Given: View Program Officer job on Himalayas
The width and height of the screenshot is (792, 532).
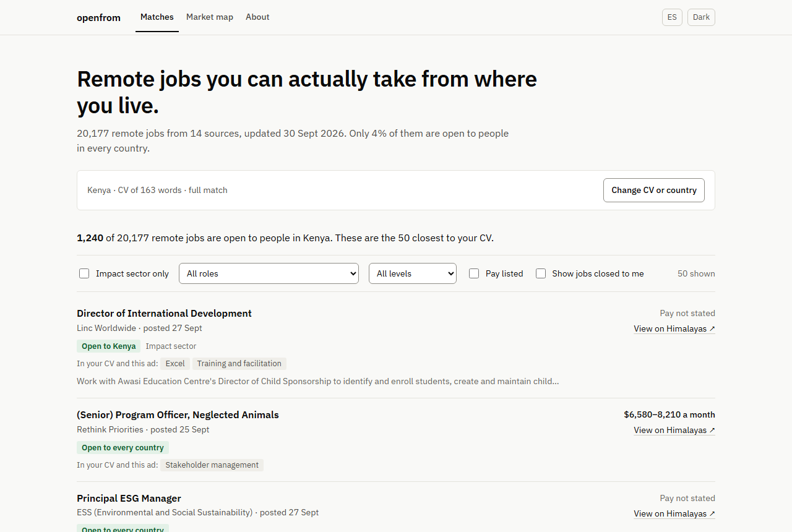Looking at the screenshot, I should [x=674, y=431].
